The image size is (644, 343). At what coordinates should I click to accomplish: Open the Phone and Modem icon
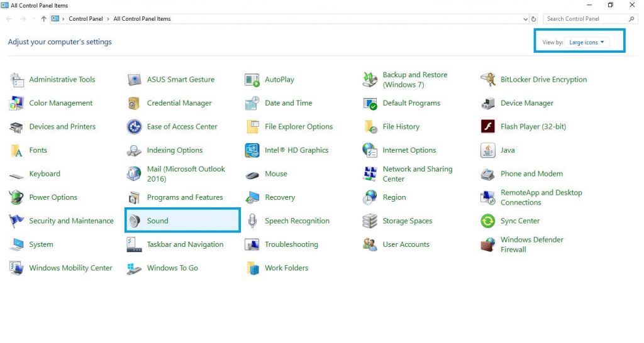coord(488,174)
